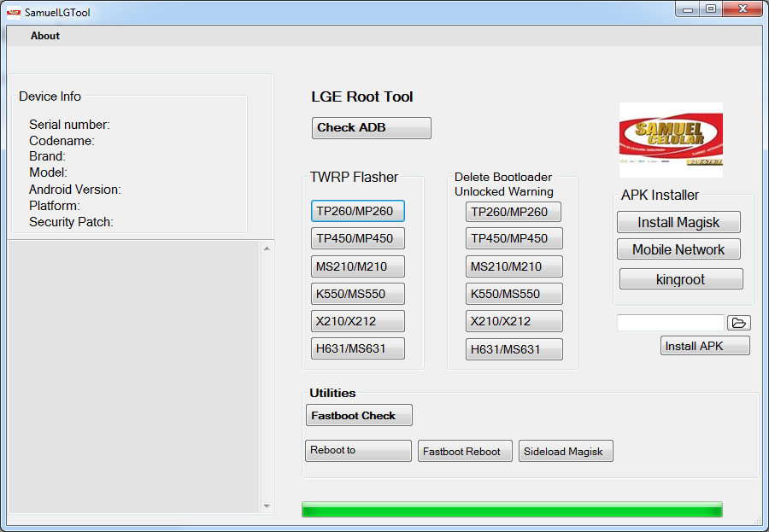
Task: Click the Check ADB button
Action: (372, 128)
